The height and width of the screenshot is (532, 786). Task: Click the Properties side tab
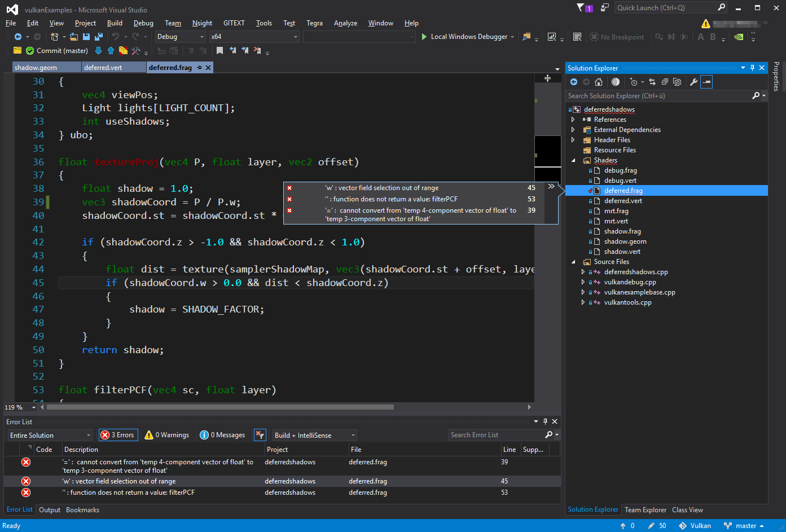click(x=777, y=76)
